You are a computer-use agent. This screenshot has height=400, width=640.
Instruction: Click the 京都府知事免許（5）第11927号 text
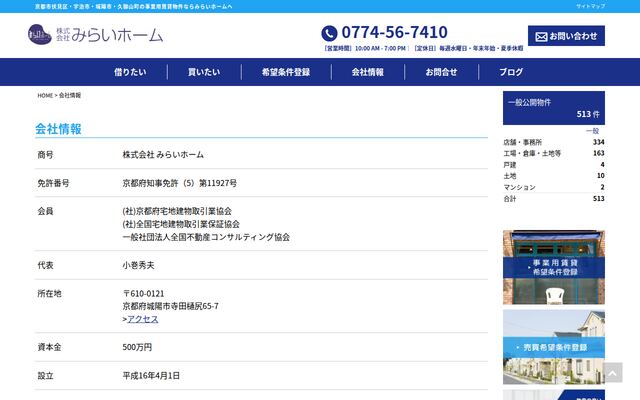point(180,183)
